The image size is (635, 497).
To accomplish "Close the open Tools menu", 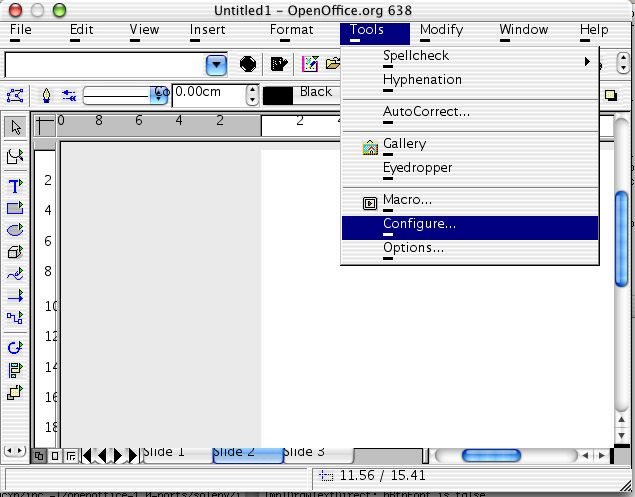I will coord(375,33).
